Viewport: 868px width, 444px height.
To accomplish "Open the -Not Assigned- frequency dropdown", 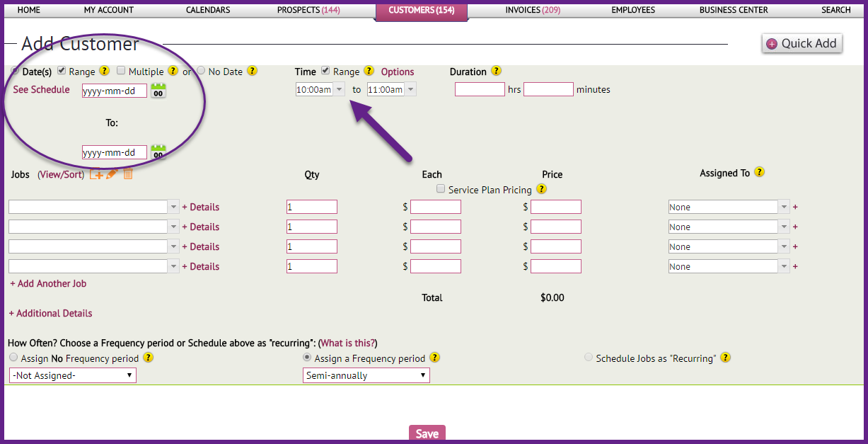I will [x=73, y=375].
